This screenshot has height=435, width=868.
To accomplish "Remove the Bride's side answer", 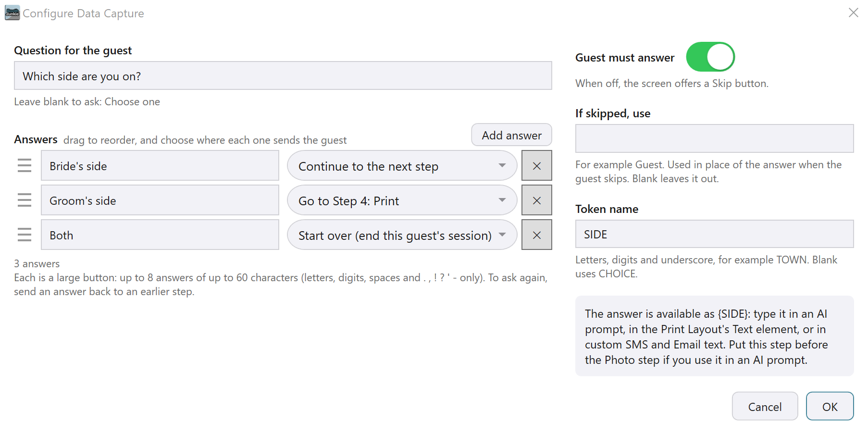I will (537, 166).
